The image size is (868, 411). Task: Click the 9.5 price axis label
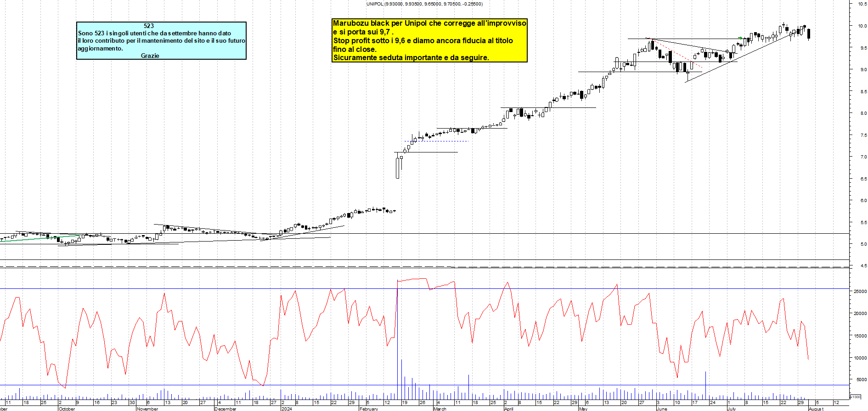click(863, 48)
